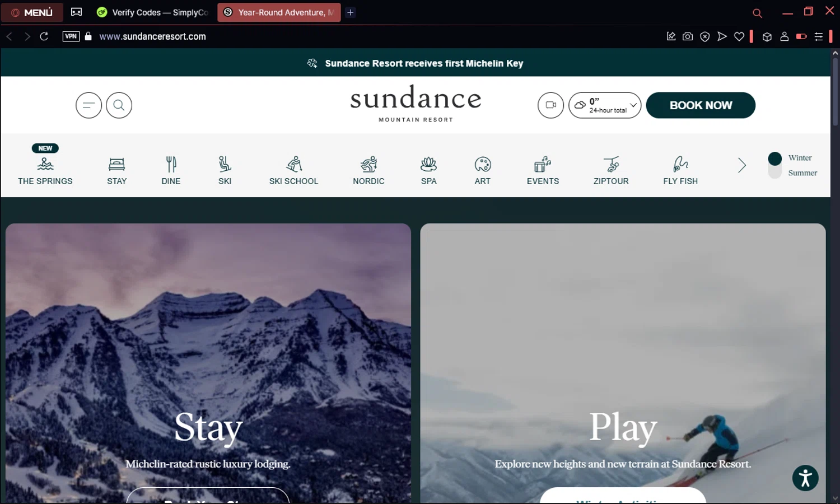
Task: Open the accessibility widget button
Action: [x=805, y=478]
